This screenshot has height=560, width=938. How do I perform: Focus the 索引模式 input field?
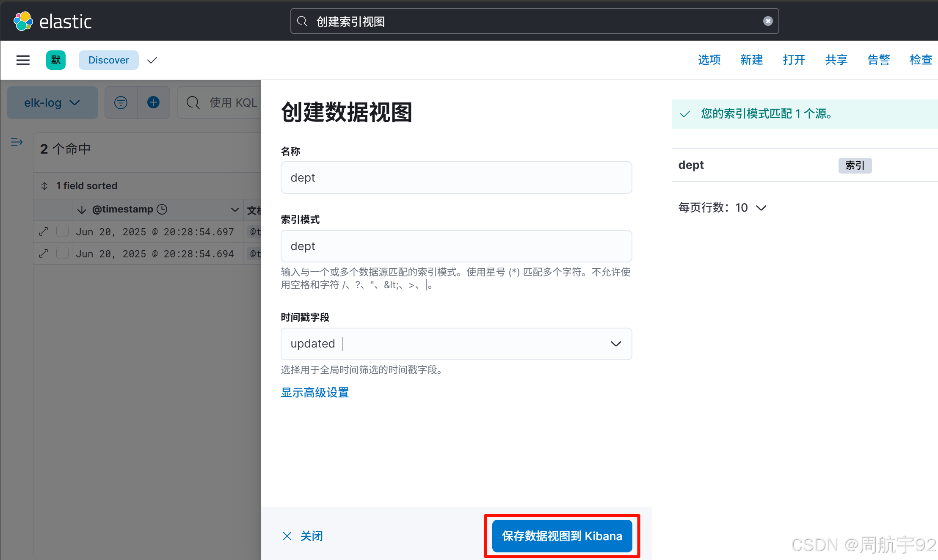(x=456, y=246)
